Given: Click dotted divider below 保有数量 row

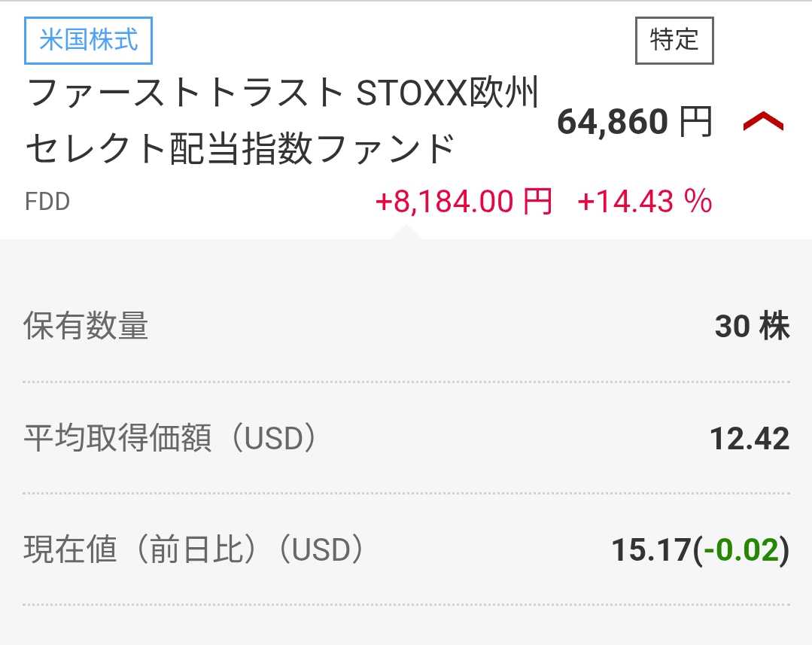Looking at the screenshot, I should click(x=406, y=382).
